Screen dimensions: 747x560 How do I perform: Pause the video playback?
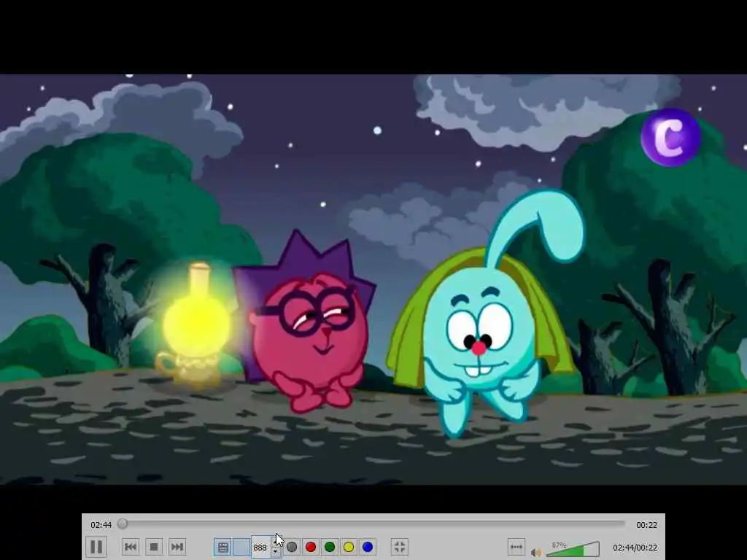point(96,547)
